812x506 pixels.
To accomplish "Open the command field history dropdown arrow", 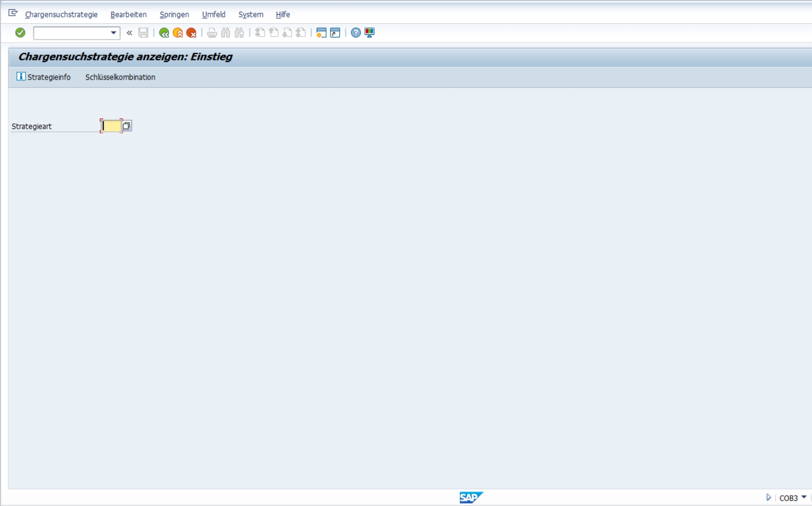I will (x=114, y=33).
